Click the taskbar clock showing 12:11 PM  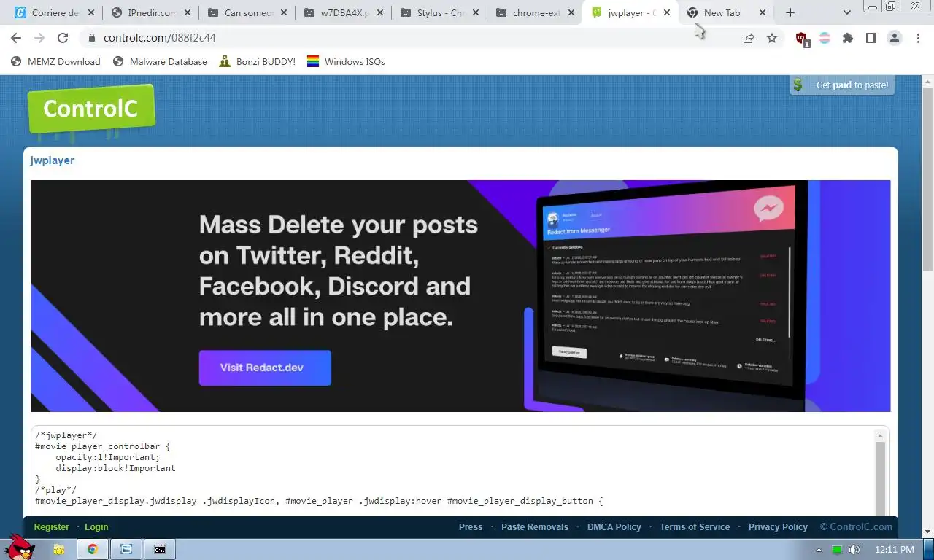(894, 550)
